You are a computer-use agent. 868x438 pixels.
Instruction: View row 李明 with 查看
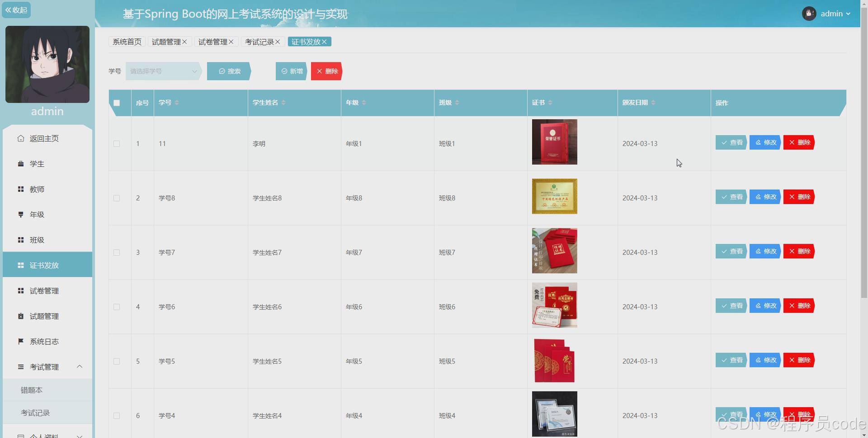(731, 143)
